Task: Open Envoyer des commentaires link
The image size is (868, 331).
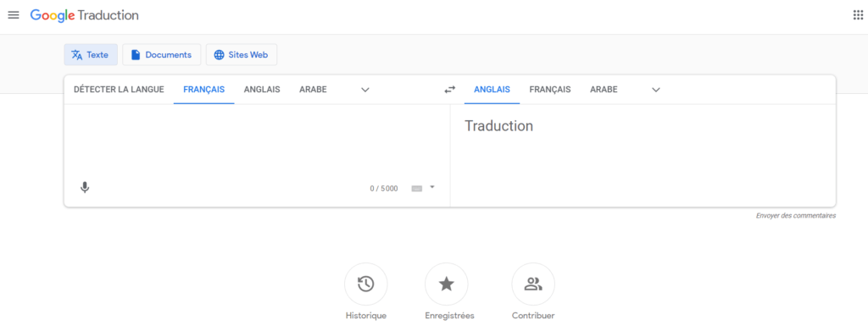Action: (796, 216)
